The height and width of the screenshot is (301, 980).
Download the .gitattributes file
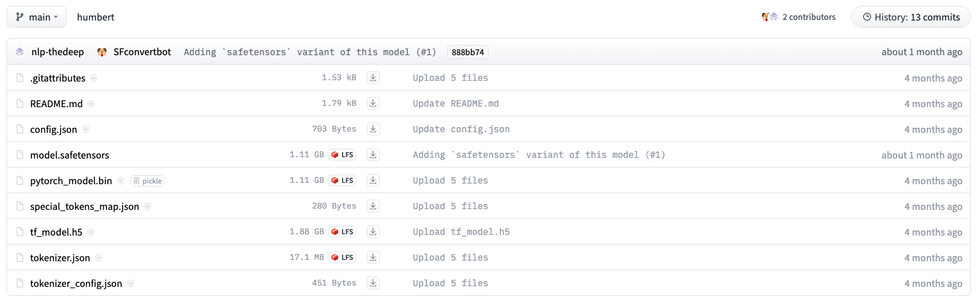pos(373,78)
